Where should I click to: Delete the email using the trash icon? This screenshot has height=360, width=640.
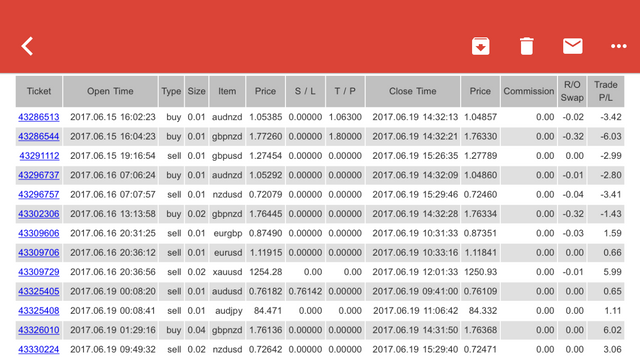click(x=527, y=46)
